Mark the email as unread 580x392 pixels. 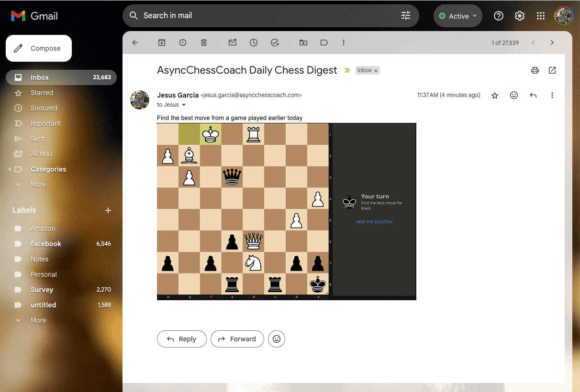(x=233, y=43)
